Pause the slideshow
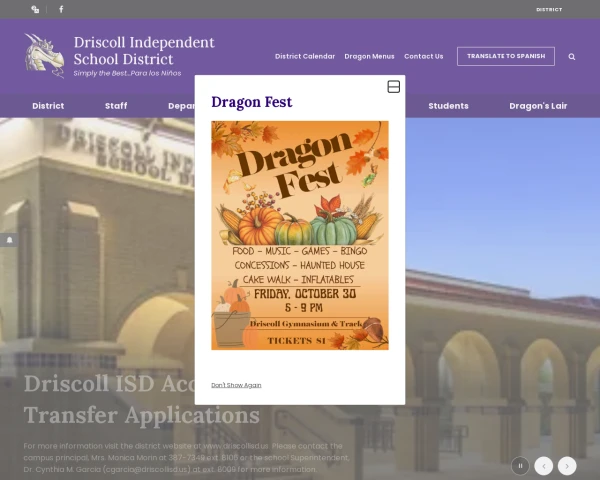Screen dimensions: 600x480 tap(520, 466)
